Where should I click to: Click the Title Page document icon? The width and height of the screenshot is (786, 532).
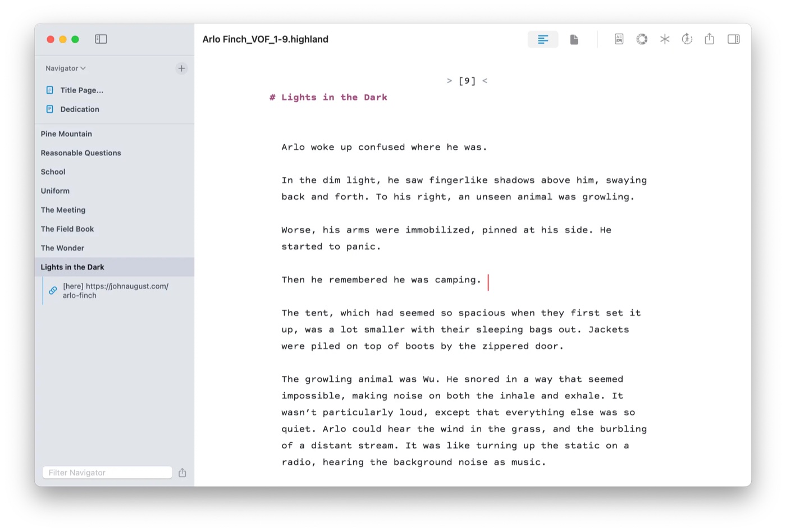[x=50, y=90]
